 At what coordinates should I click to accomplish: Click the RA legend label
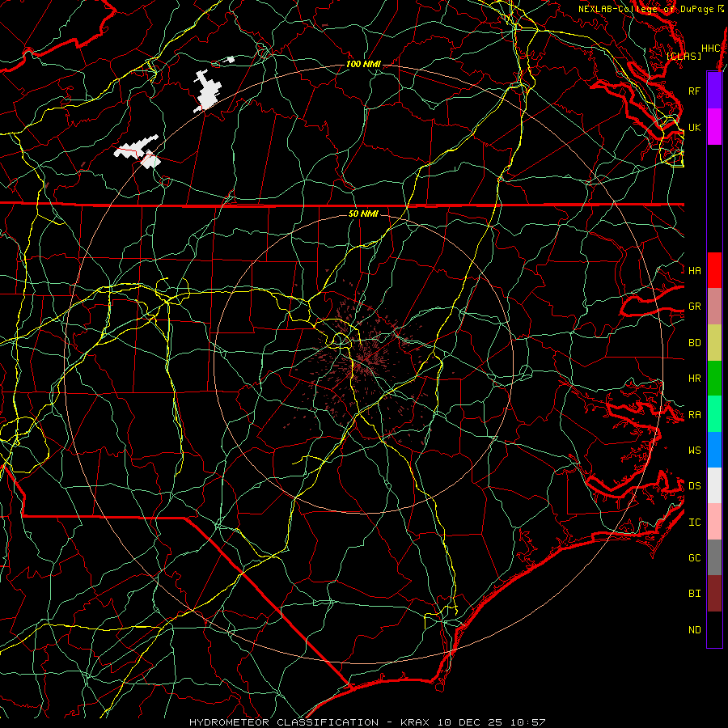tap(694, 415)
